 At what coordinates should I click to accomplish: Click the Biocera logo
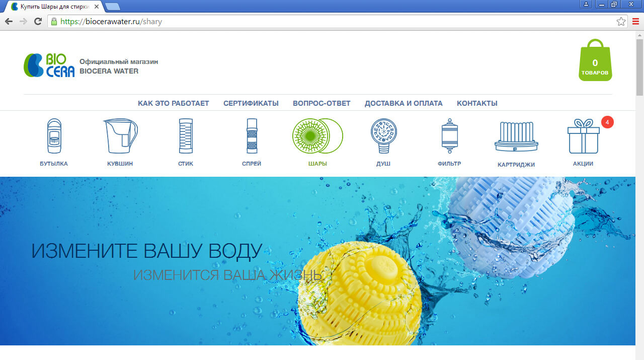click(x=49, y=65)
